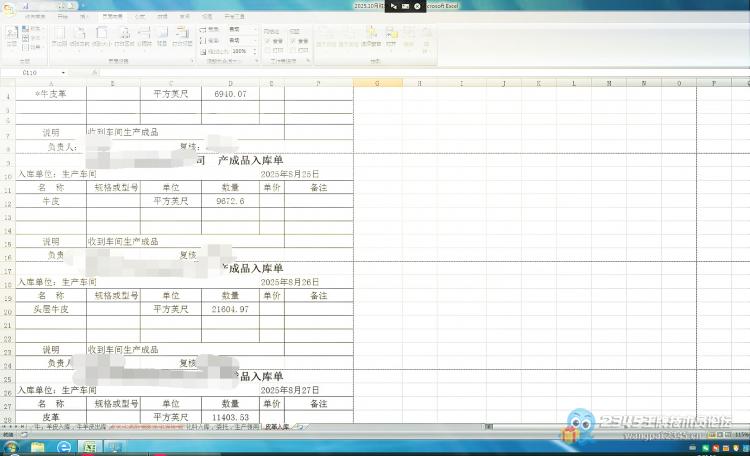Click the Windows Start button
The width and height of the screenshot is (750, 456).
[x=11, y=447]
